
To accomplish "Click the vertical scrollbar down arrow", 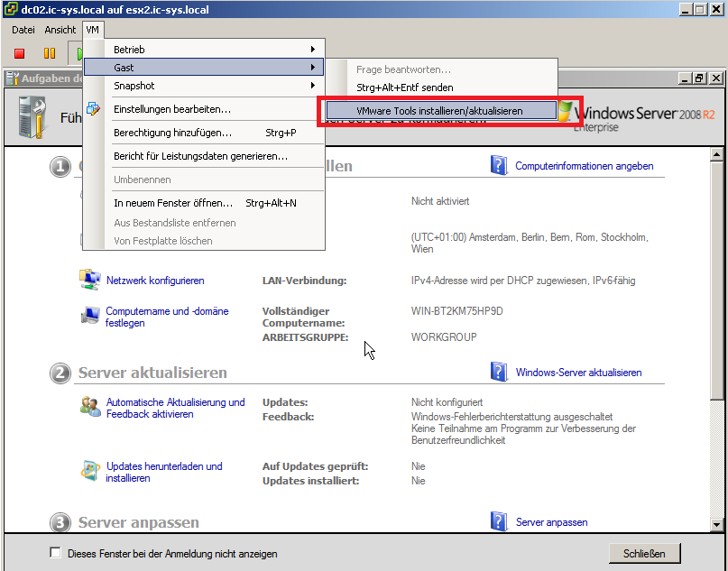I will [717, 523].
